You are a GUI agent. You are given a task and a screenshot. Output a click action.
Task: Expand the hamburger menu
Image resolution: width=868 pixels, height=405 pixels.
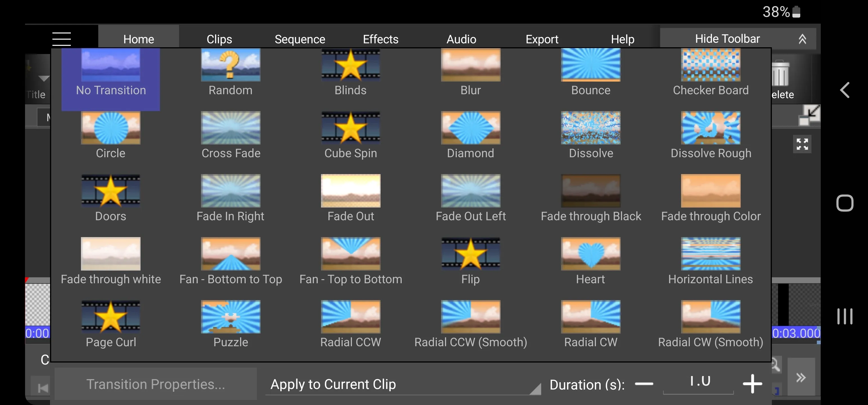coord(62,38)
